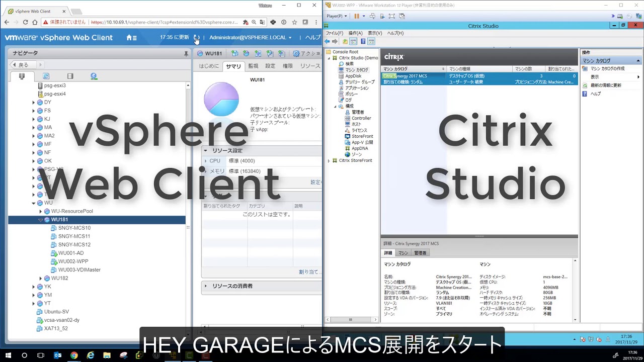Expand the WU-ResourcePool node
Image resolution: width=644 pixels, height=362 pixels.
click(x=41, y=211)
